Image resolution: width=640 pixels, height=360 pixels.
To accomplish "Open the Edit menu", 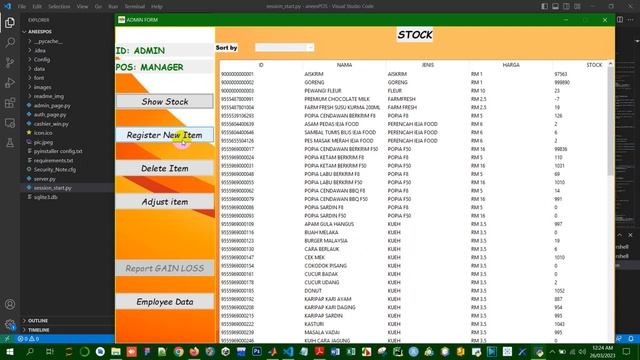I will coord(37,7).
